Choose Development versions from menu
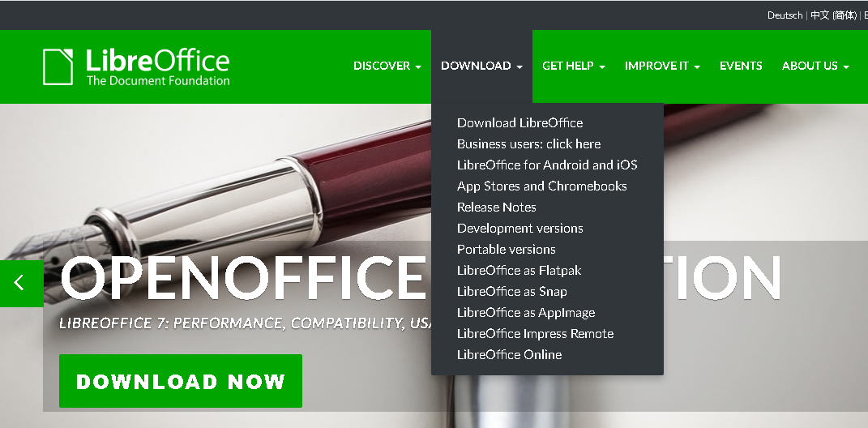The height and width of the screenshot is (428, 868). point(520,228)
